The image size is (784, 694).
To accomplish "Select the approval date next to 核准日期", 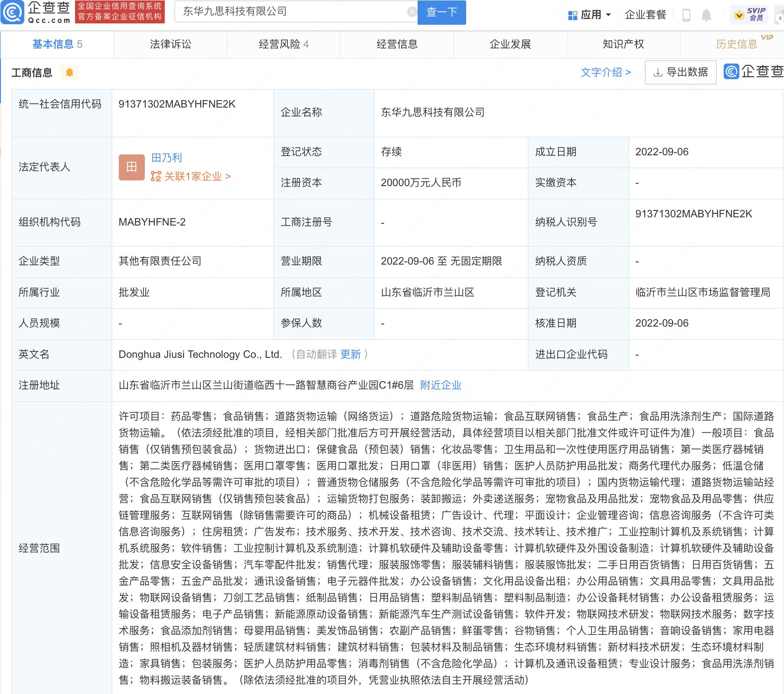I will point(662,323).
